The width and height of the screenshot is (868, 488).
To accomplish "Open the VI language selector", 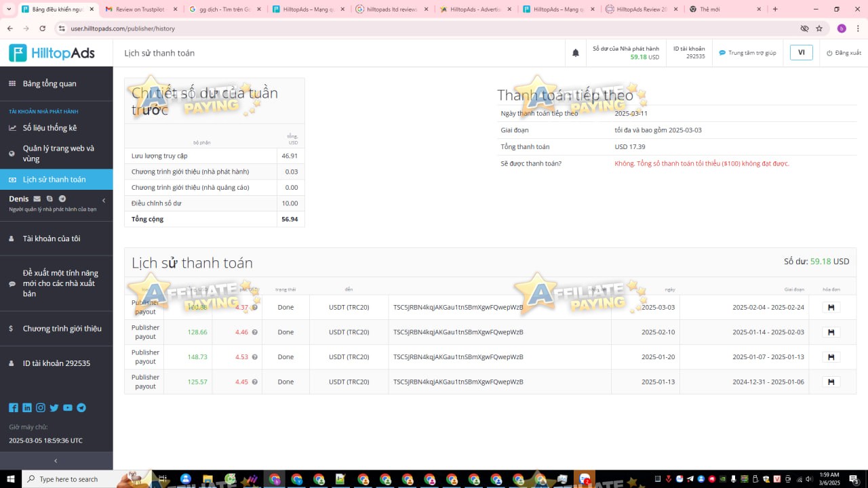I will coord(801,53).
